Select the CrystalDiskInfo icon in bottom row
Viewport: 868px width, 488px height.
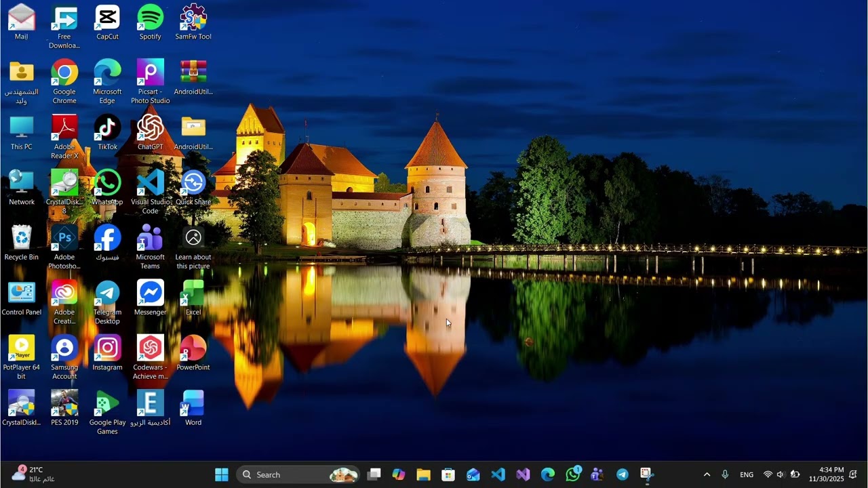click(x=21, y=409)
